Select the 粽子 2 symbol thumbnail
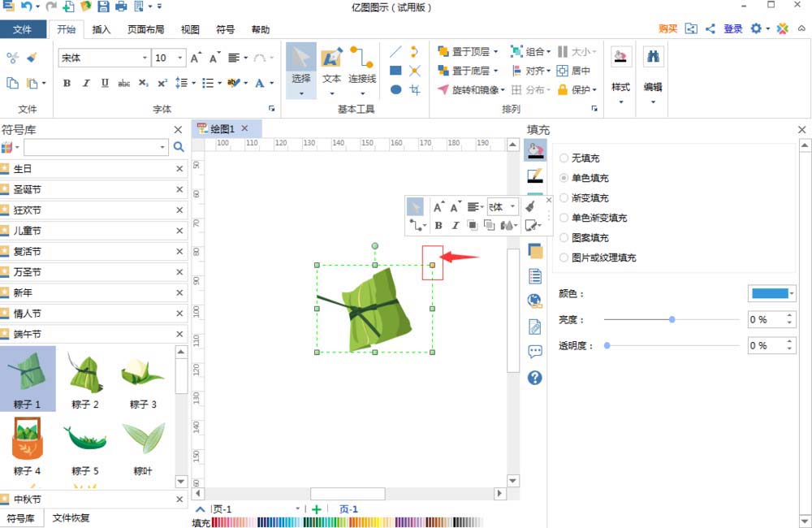This screenshot has height=528, width=812. [x=85, y=379]
